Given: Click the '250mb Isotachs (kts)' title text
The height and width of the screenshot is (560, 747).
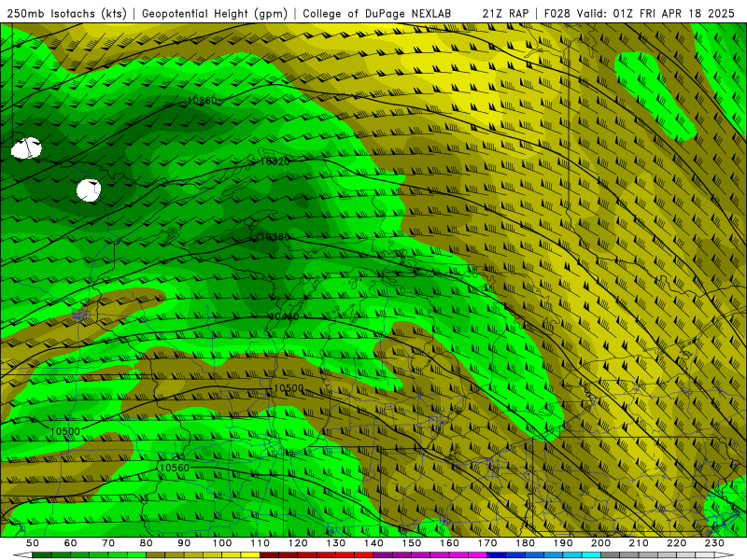Looking at the screenshot, I should click(66, 14).
